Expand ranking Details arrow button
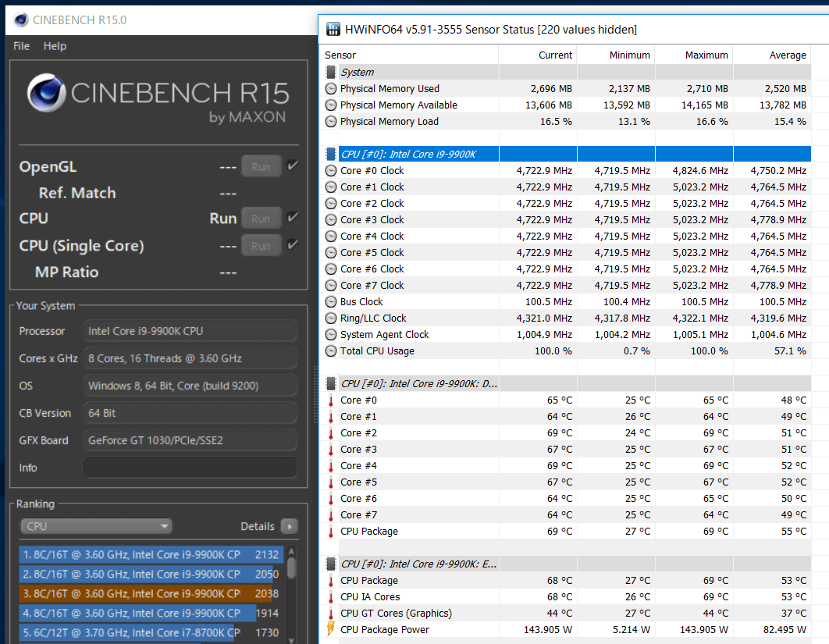 (x=289, y=526)
